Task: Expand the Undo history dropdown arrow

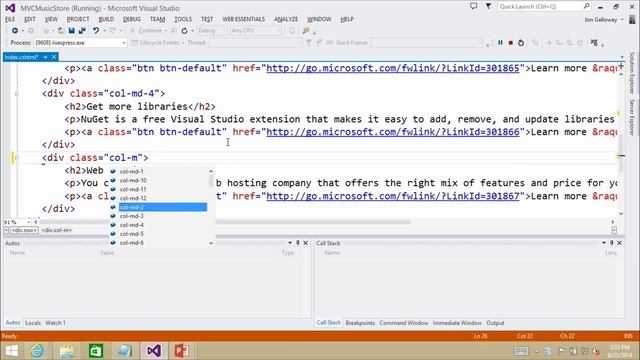Action: point(104,31)
